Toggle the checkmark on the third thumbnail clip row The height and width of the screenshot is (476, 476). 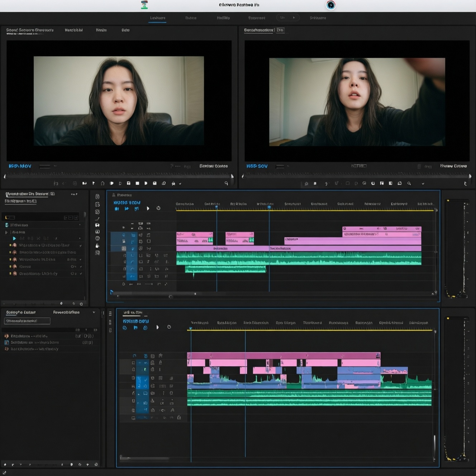pyautogui.click(x=81, y=260)
